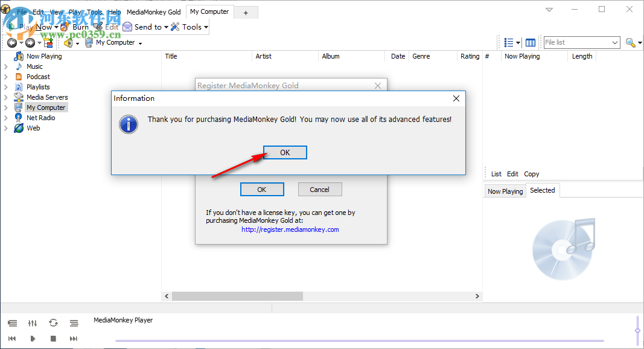Switch to the Selected tab
The width and height of the screenshot is (644, 349).
click(x=543, y=190)
